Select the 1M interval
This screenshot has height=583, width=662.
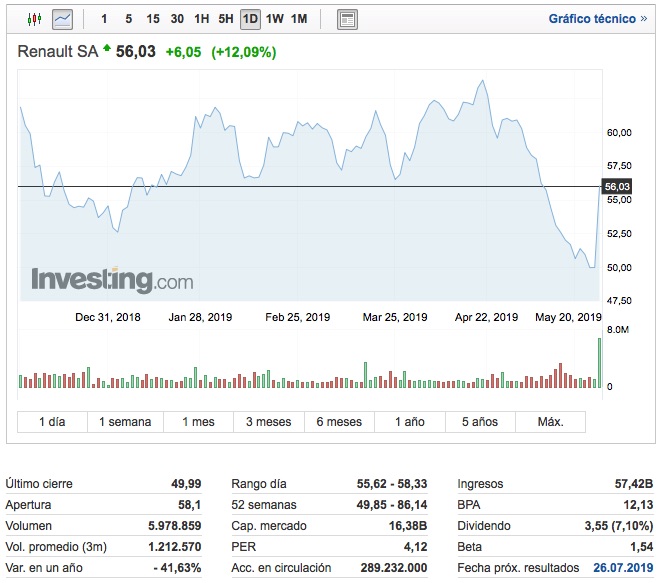click(299, 19)
